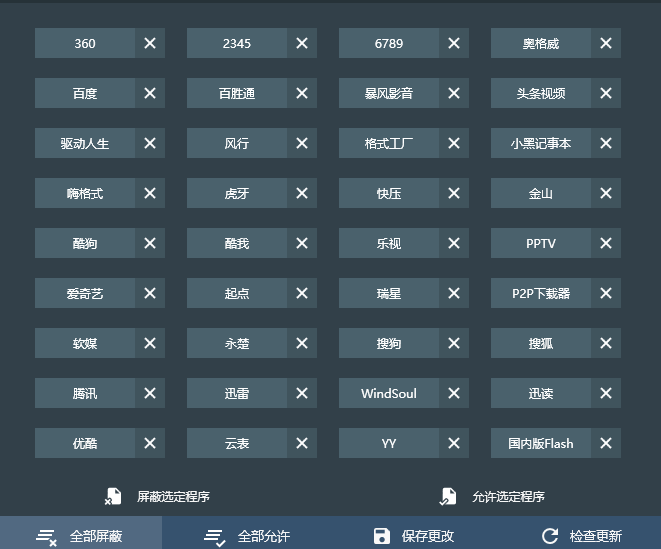Select the 迅读 program tile
The image size is (661, 549).
tap(541, 393)
